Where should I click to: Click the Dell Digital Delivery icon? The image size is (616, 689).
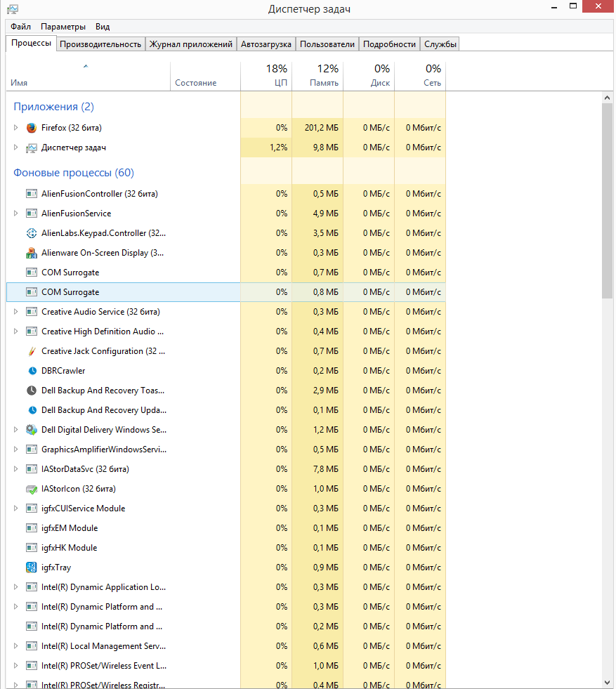point(31,430)
